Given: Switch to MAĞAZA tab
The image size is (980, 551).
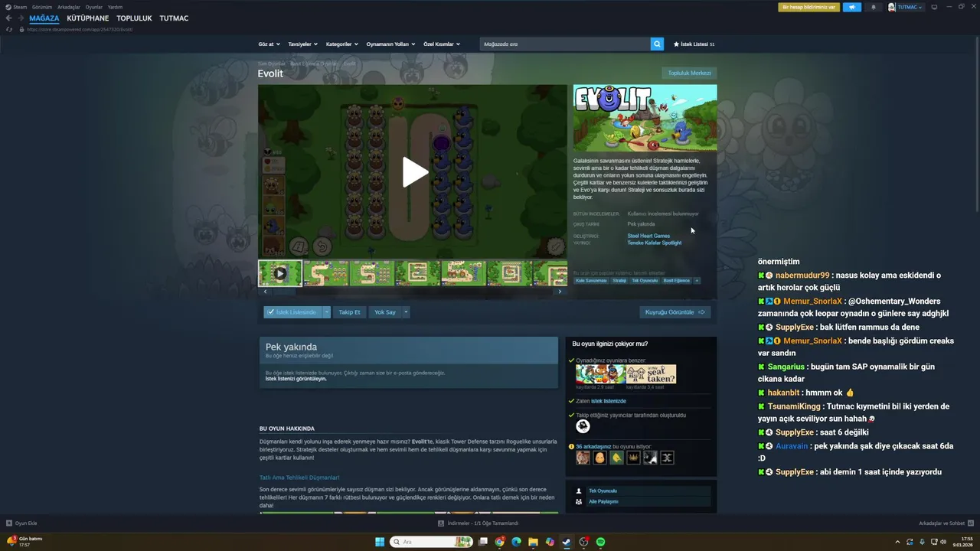Looking at the screenshot, I should (x=44, y=18).
